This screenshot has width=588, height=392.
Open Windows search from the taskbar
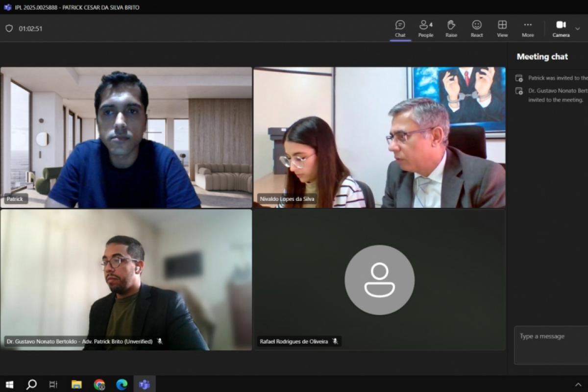[x=31, y=384]
